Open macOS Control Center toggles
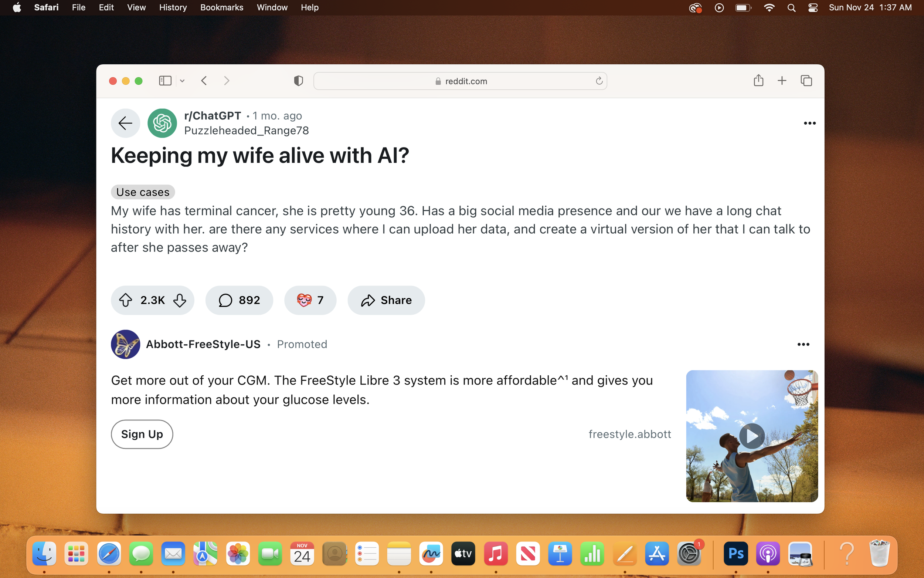 click(x=812, y=8)
